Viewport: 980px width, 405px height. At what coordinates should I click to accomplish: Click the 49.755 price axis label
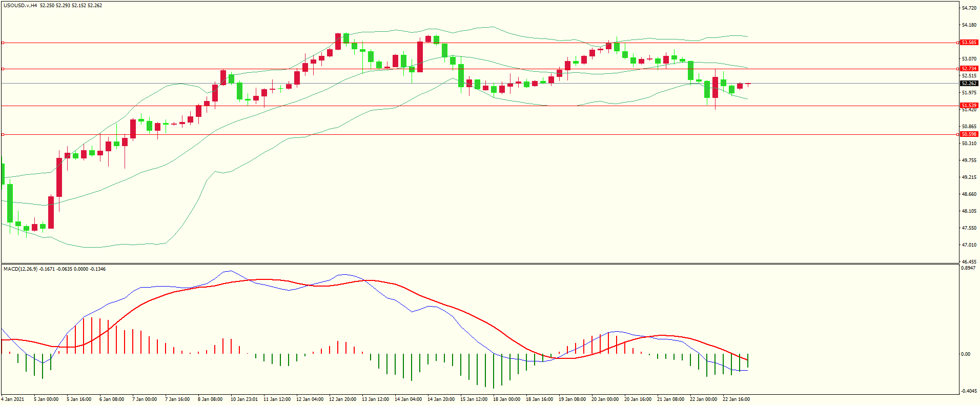969,160
